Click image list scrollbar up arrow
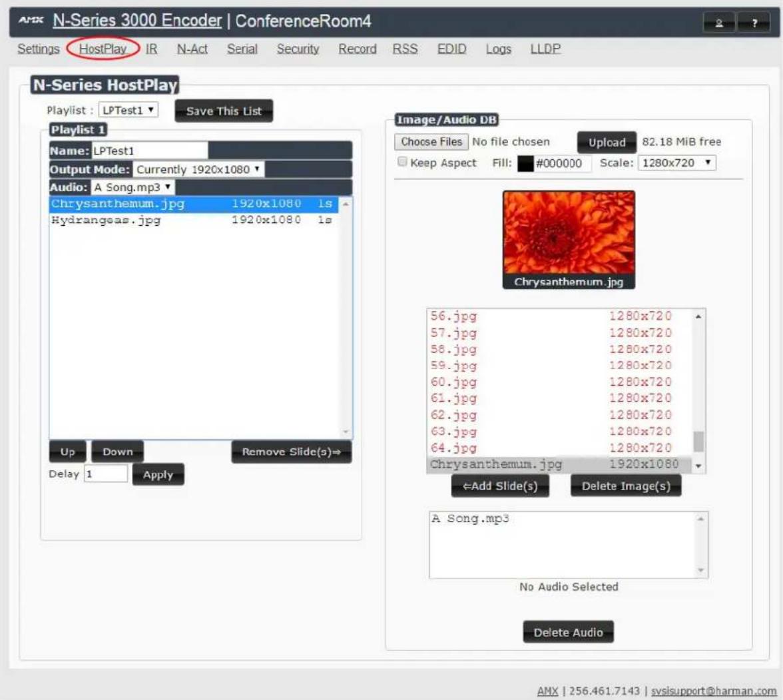Image resolution: width=783 pixels, height=700 pixels. [698, 316]
